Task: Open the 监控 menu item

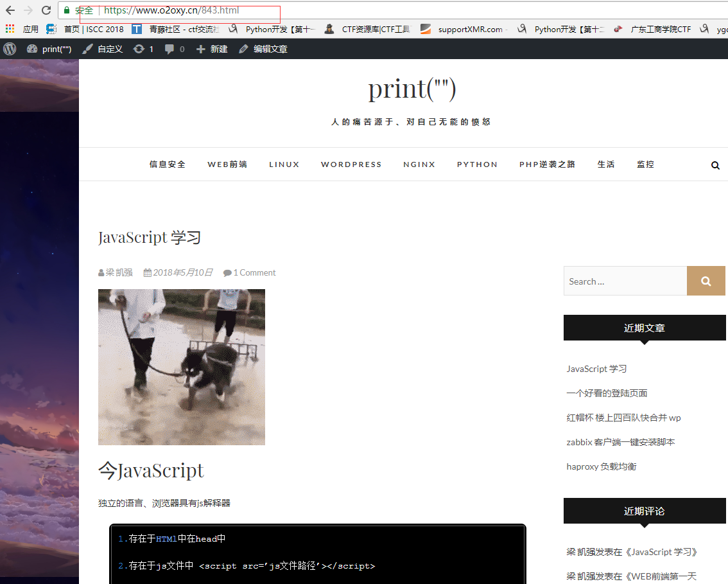Action: point(646,164)
